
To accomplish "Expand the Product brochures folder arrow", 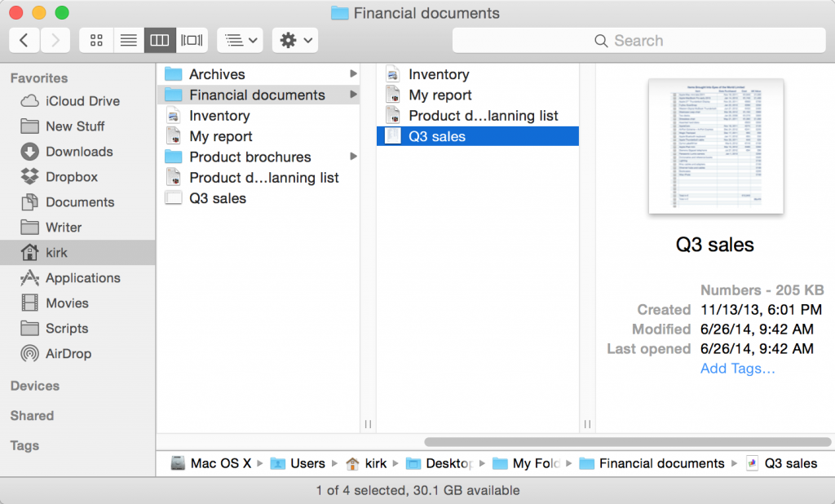I will (x=353, y=157).
